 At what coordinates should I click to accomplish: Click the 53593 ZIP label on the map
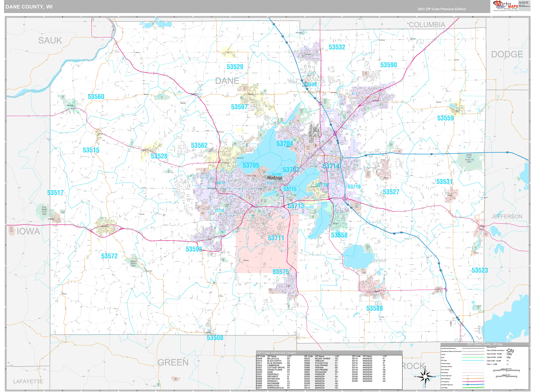(x=194, y=249)
